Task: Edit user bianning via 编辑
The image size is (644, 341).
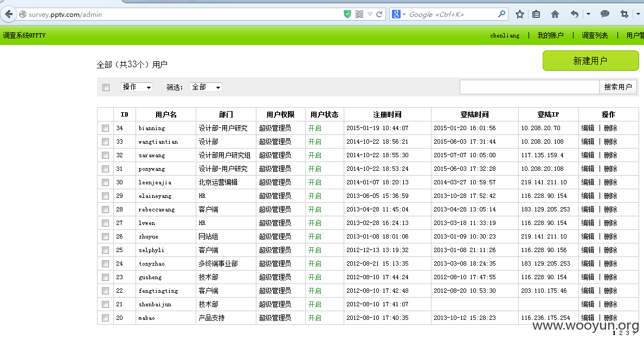Action: (x=588, y=128)
